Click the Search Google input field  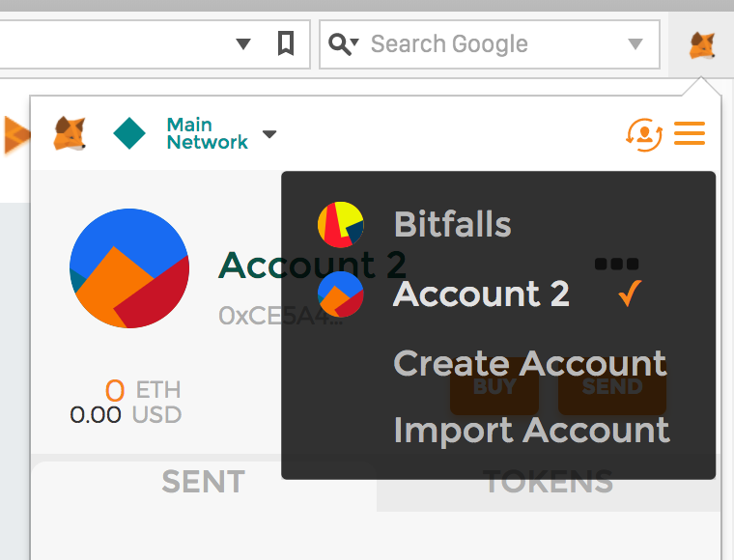click(483, 43)
